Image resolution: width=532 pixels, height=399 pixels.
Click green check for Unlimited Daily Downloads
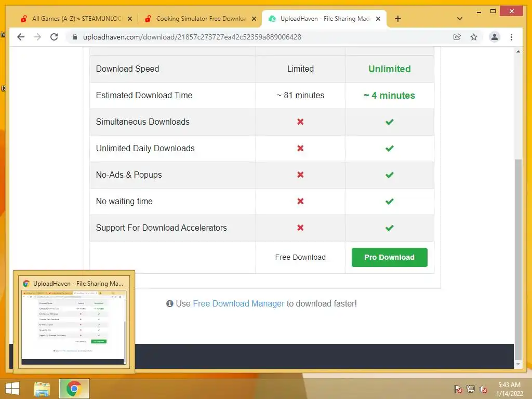click(390, 148)
